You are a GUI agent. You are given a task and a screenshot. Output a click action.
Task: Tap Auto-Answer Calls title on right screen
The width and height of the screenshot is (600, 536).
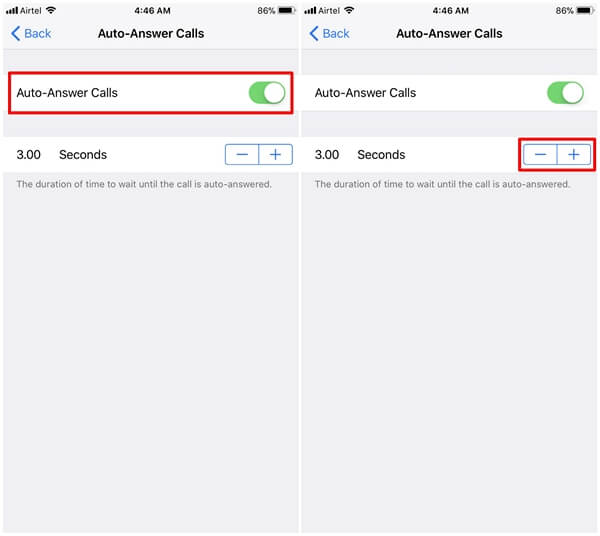449,34
